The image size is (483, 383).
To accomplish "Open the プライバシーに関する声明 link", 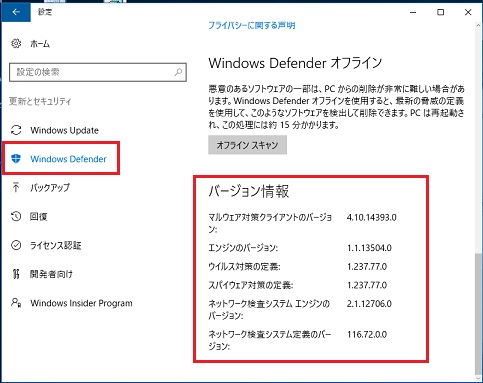I will [252, 26].
